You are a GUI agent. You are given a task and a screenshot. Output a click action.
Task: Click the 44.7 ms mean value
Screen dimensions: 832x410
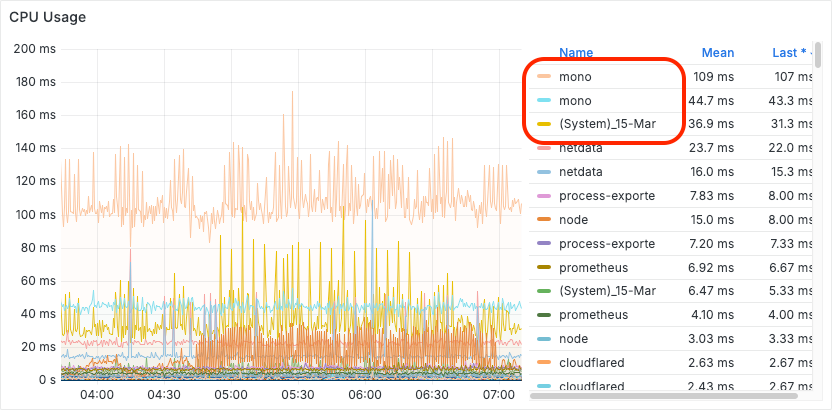point(711,100)
